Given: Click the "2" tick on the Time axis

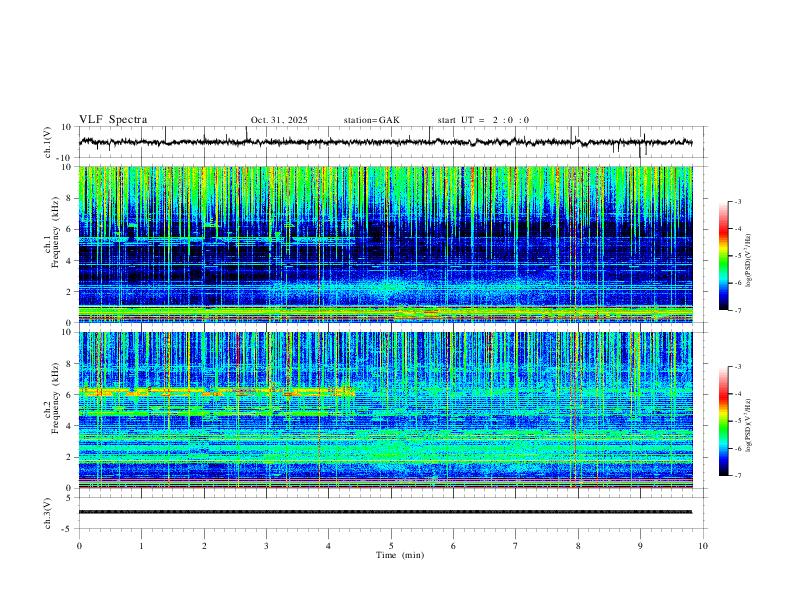Looking at the screenshot, I should (x=204, y=546).
